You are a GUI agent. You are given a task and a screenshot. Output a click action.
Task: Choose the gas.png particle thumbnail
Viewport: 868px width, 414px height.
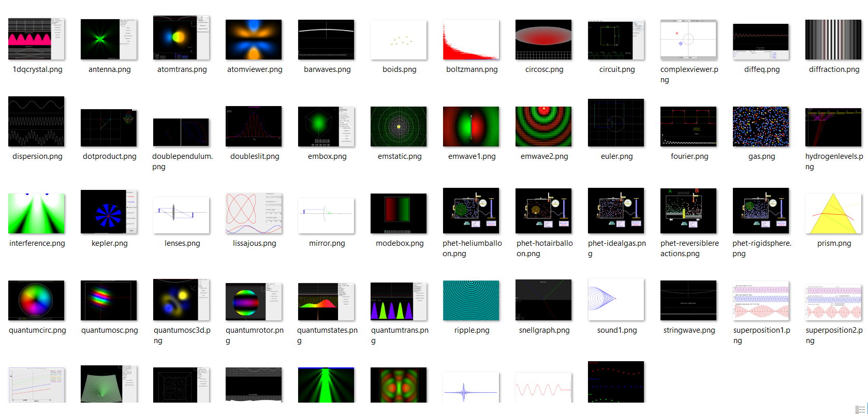[x=761, y=126]
